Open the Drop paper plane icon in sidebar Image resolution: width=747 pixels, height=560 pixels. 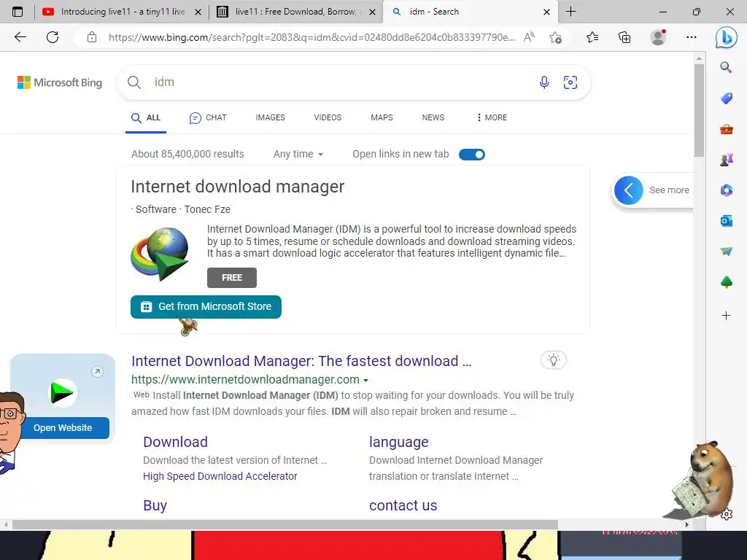coord(726,252)
